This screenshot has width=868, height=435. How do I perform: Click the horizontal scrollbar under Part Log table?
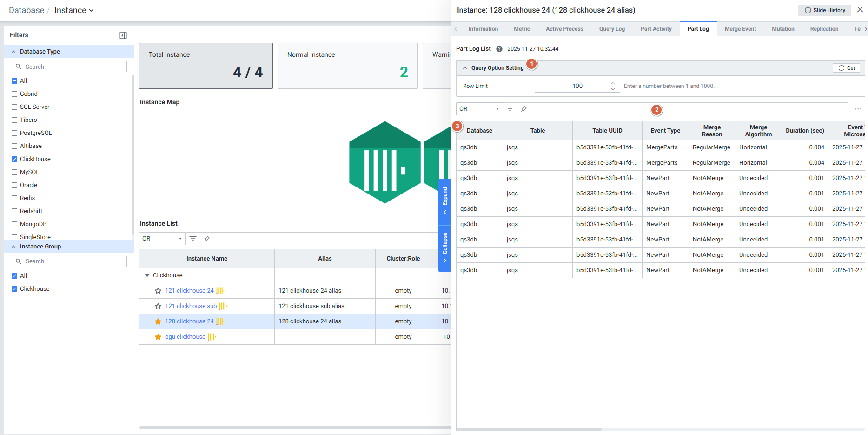(x=529, y=429)
